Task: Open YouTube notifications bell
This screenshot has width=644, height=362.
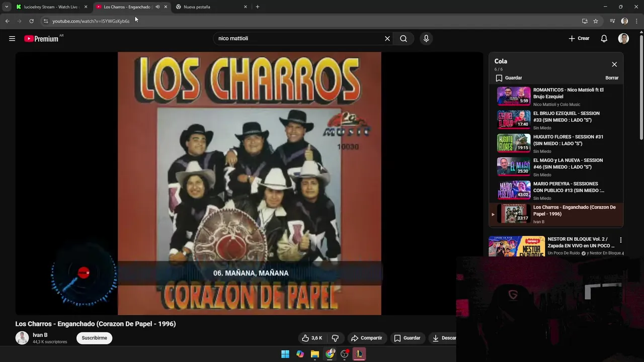Action: point(604,39)
